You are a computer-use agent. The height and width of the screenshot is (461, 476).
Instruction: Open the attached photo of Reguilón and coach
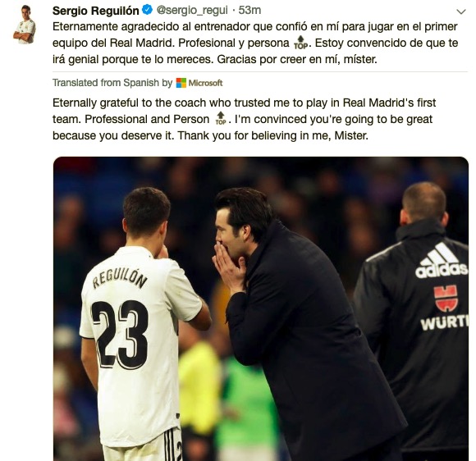pyautogui.click(x=261, y=308)
